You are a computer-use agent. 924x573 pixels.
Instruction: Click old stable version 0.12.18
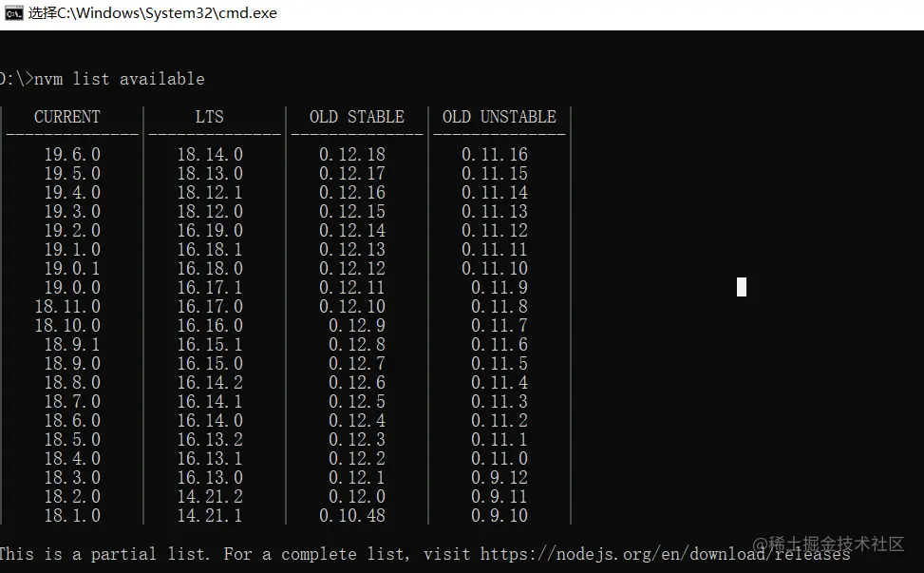click(352, 155)
